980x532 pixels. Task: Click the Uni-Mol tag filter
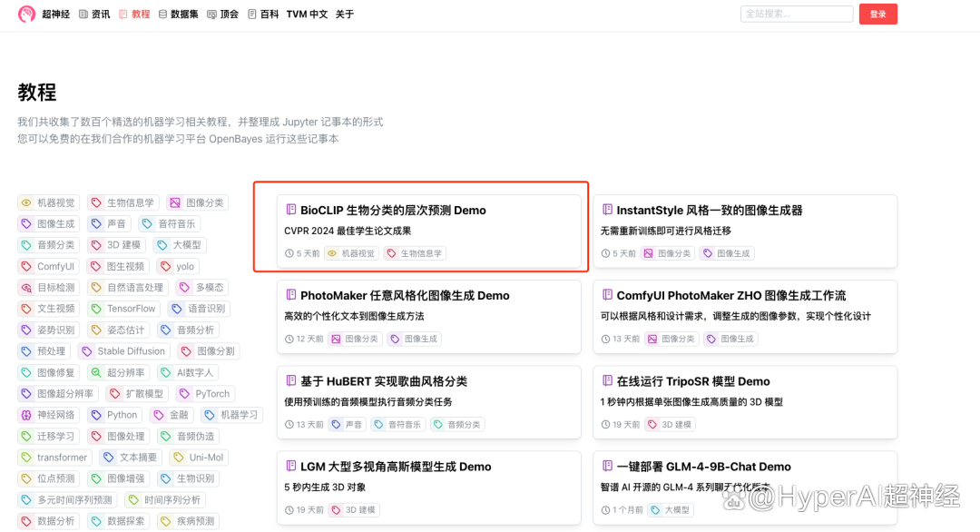(198, 458)
